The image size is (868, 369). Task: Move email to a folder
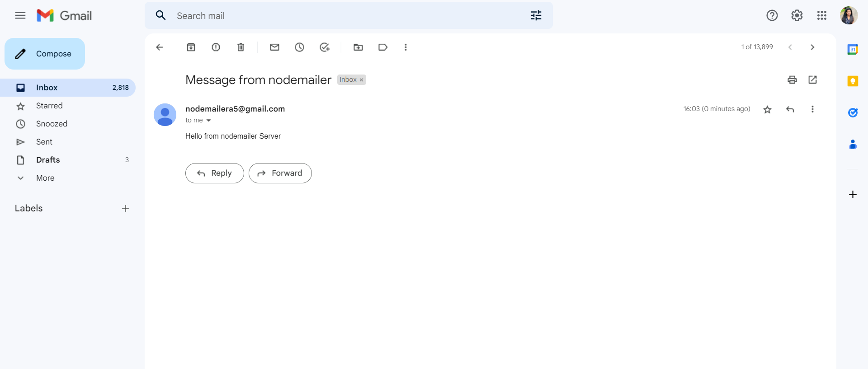pos(358,47)
